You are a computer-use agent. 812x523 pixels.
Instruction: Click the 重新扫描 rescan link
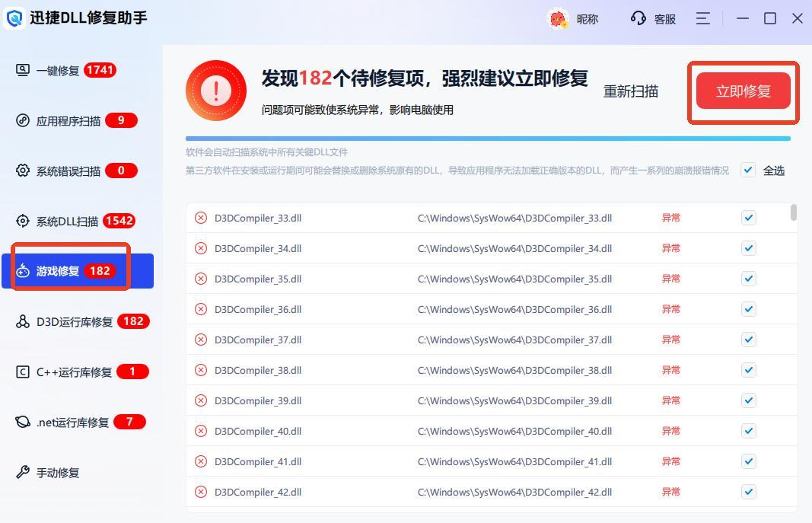[630, 91]
